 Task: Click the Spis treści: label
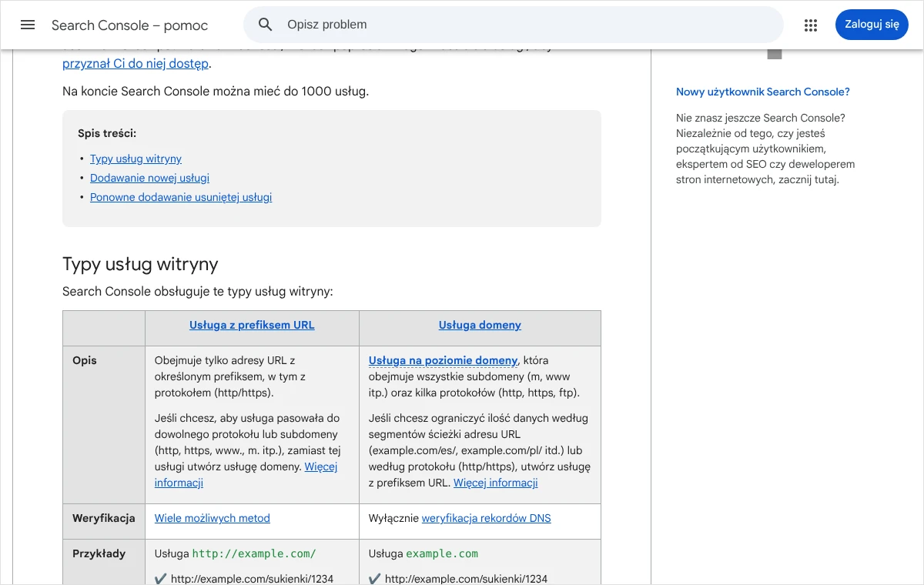107,133
